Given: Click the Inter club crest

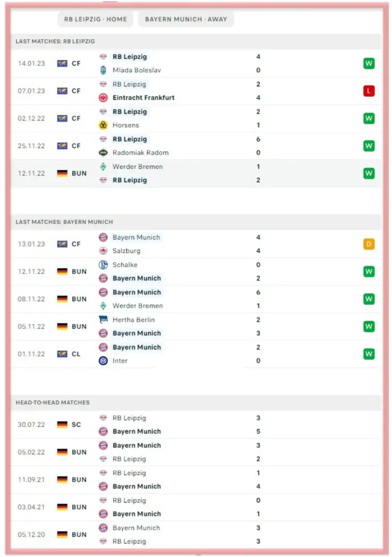Looking at the screenshot, I should (x=103, y=361).
